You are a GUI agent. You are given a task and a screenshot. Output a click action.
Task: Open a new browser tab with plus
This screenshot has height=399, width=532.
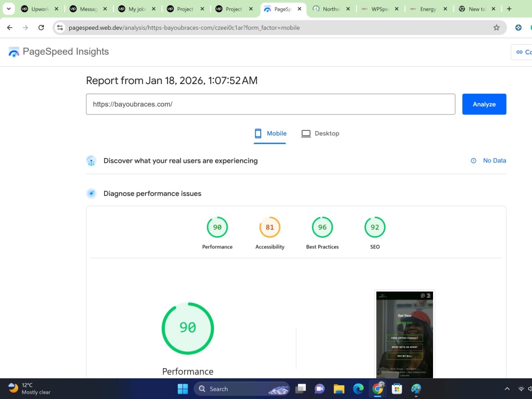pos(509,9)
